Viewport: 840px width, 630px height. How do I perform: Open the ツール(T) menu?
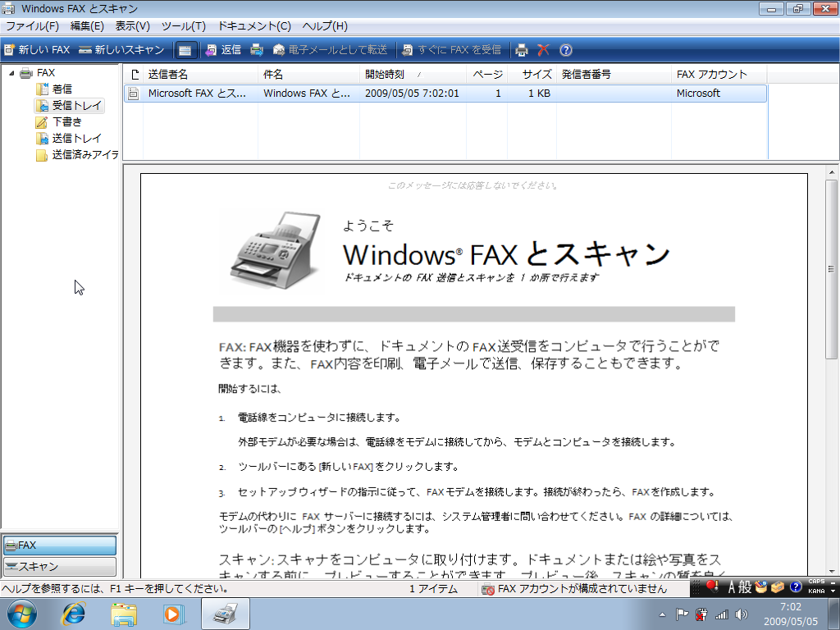pos(183,25)
